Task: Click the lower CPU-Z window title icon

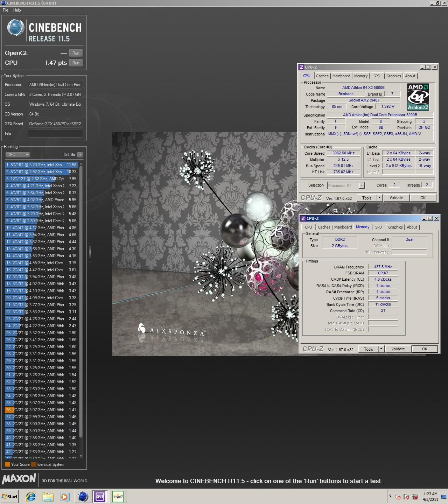Action: 303,218
